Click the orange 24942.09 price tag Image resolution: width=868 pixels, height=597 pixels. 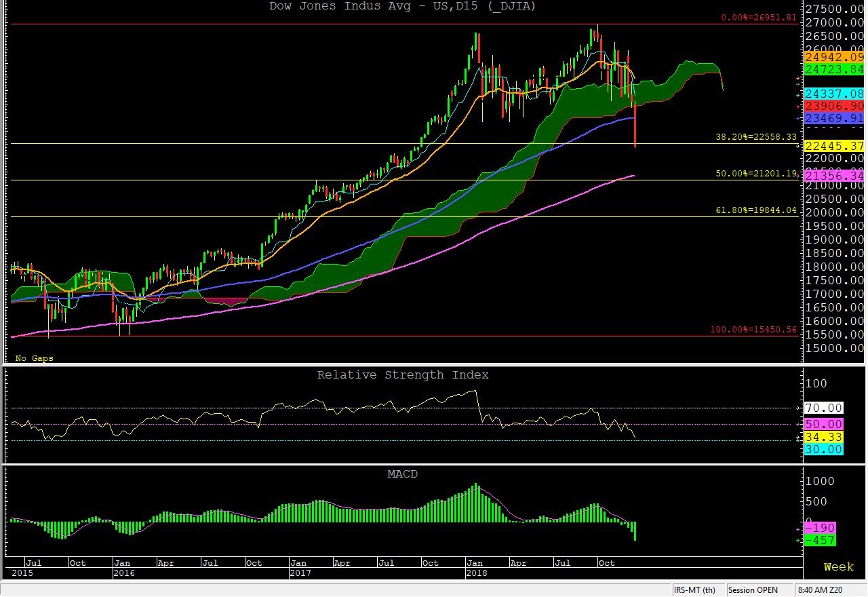click(833, 57)
